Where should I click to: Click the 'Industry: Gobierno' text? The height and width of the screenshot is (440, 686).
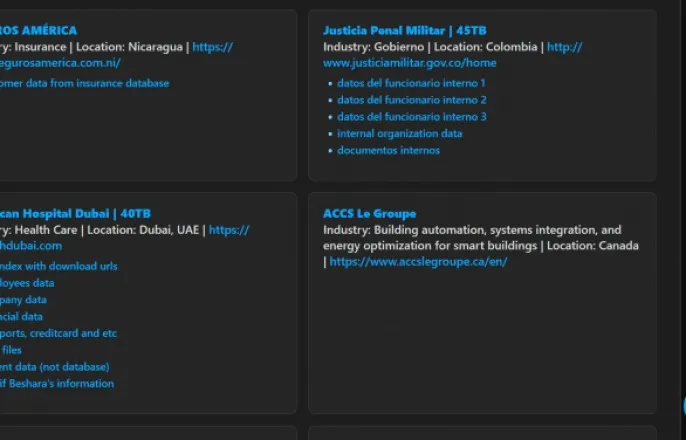pos(374,47)
